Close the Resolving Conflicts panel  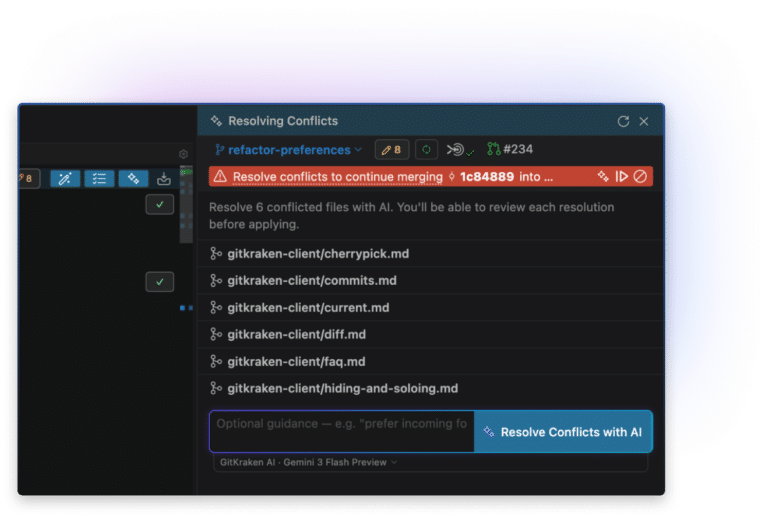(x=644, y=121)
